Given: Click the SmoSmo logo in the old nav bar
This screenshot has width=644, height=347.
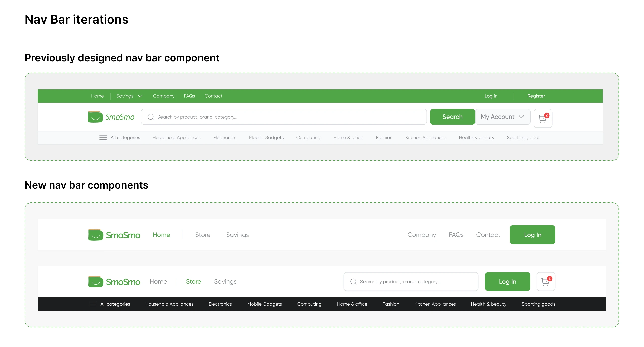Looking at the screenshot, I should 111,117.
